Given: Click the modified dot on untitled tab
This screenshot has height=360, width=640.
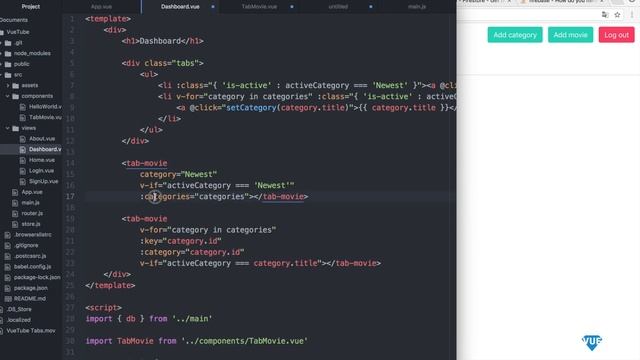Looking at the screenshot, I should coord(371,7).
